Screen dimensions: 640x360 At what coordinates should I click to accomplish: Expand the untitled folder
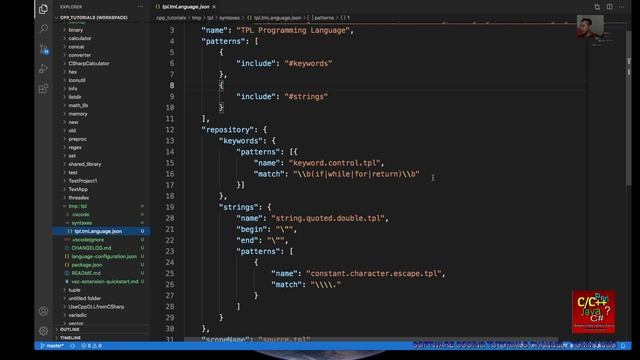84,298
